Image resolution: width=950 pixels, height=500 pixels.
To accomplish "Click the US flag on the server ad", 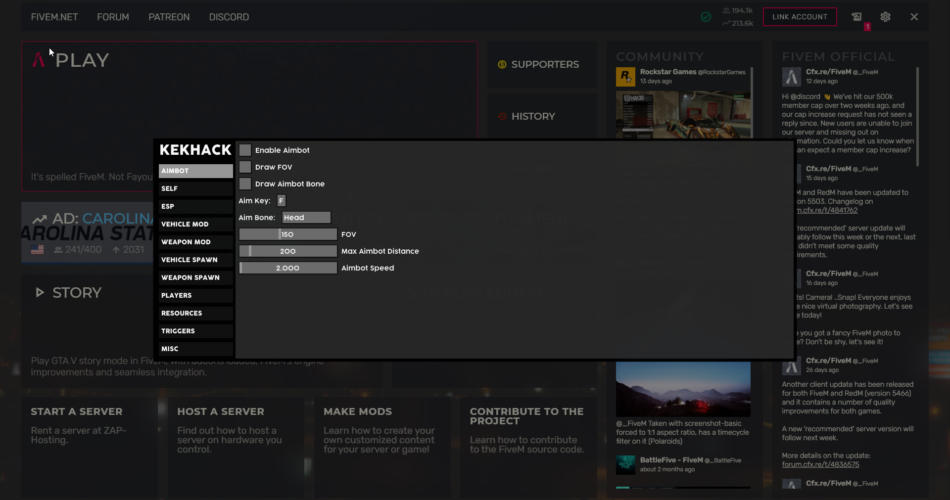I will pyautogui.click(x=38, y=250).
